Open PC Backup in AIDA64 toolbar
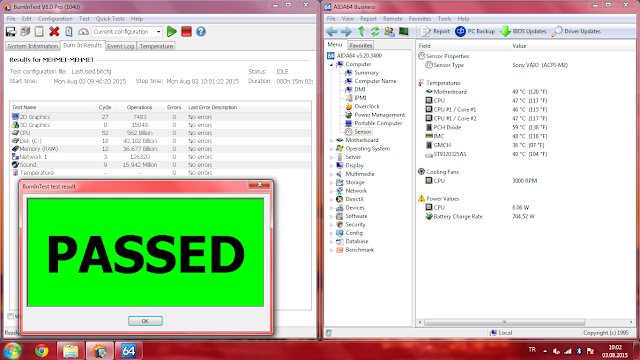640x360 pixels. point(475,31)
